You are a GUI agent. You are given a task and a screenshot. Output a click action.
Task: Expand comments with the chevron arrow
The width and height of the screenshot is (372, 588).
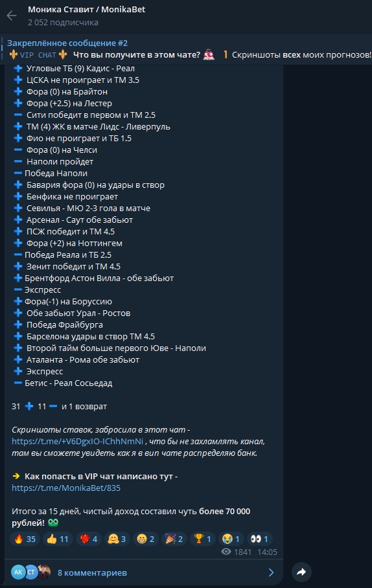coord(271,572)
